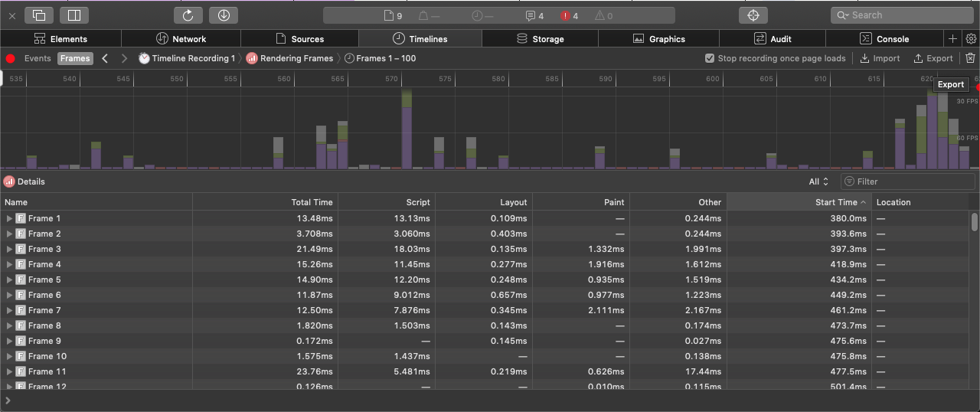Image resolution: width=980 pixels, height=412 pixels.
Task: Open the Elements tab
Action: [x=60, y=38]
